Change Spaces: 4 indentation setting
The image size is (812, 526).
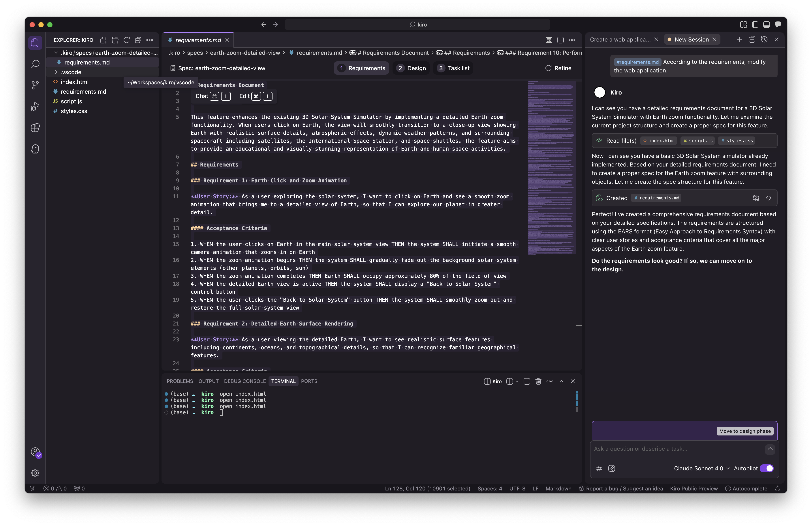(490, 488)
